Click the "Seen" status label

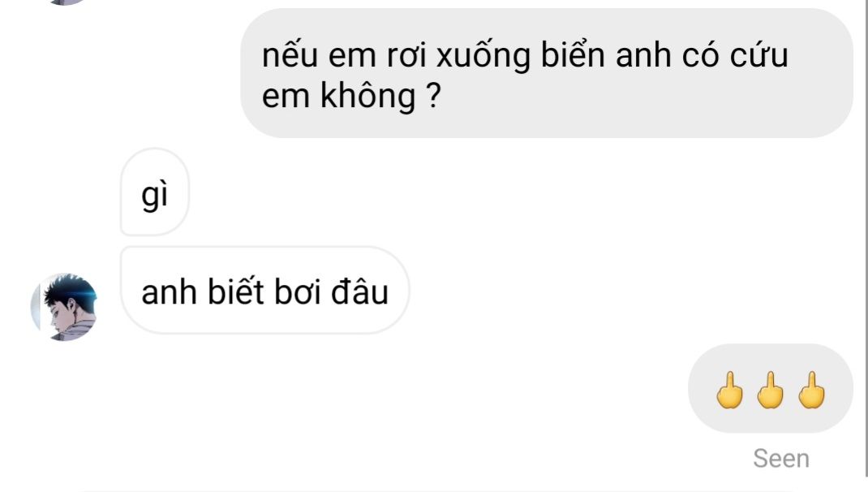coord(781,458)
